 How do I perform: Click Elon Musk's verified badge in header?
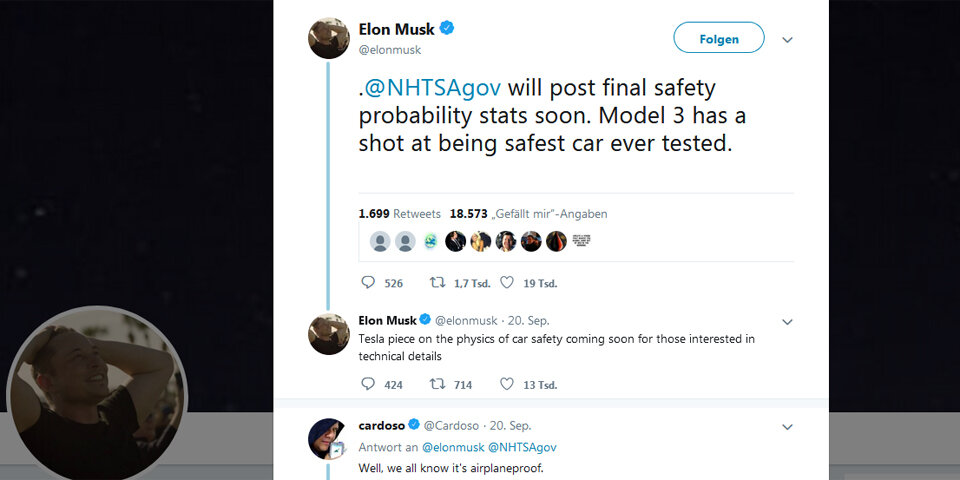(x=447, y=29)
